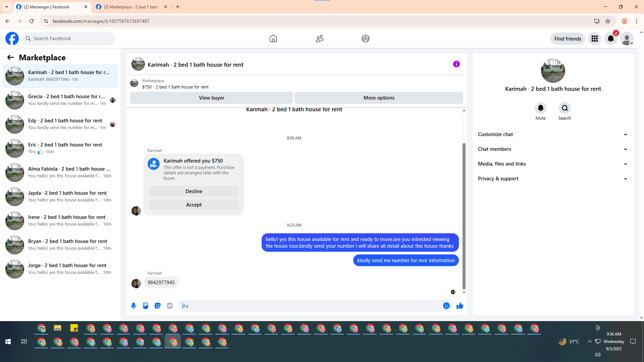The image size is (644, 362).
Task: Open the Chrome three-dot menu
Action: pyautogui.click(x=637, y=21)
